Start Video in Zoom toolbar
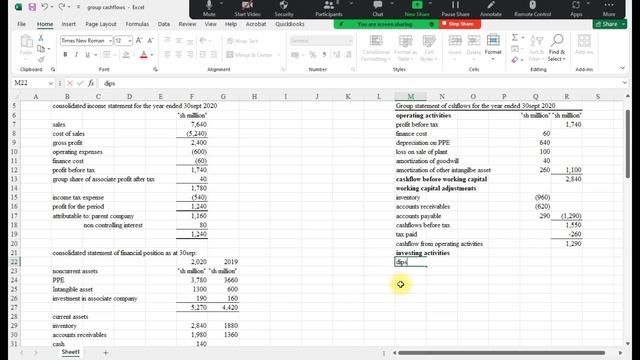Image resolution: width=640 pixels, height=360 pixels. pos(247,9)
